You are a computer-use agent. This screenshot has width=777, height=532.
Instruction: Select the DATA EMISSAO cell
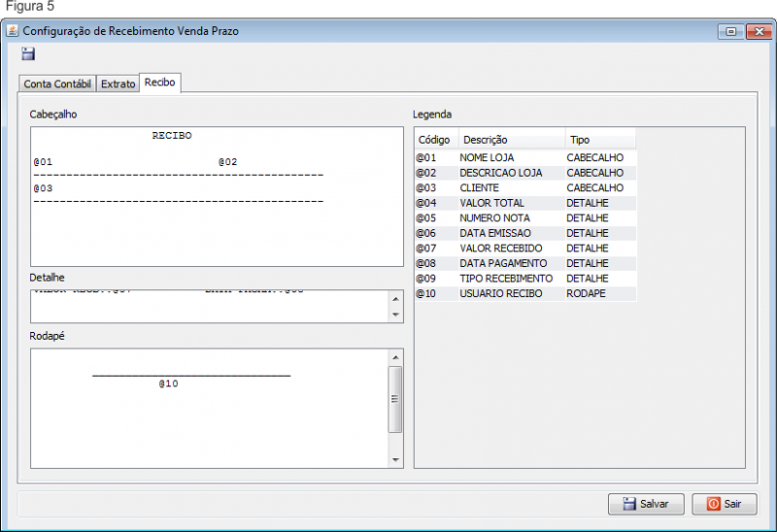(x=512, y=233)
